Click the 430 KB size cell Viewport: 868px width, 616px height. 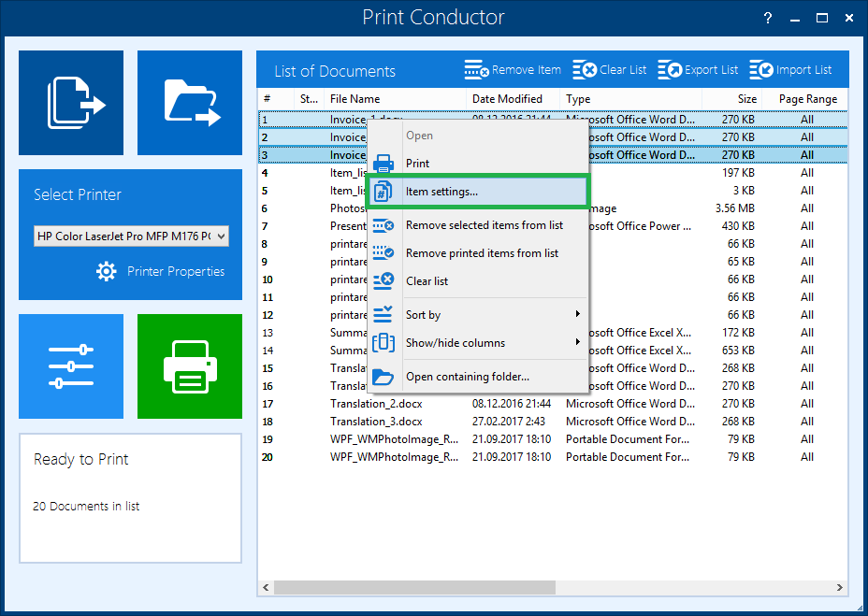pyautogui.click(x=738, y=226)
